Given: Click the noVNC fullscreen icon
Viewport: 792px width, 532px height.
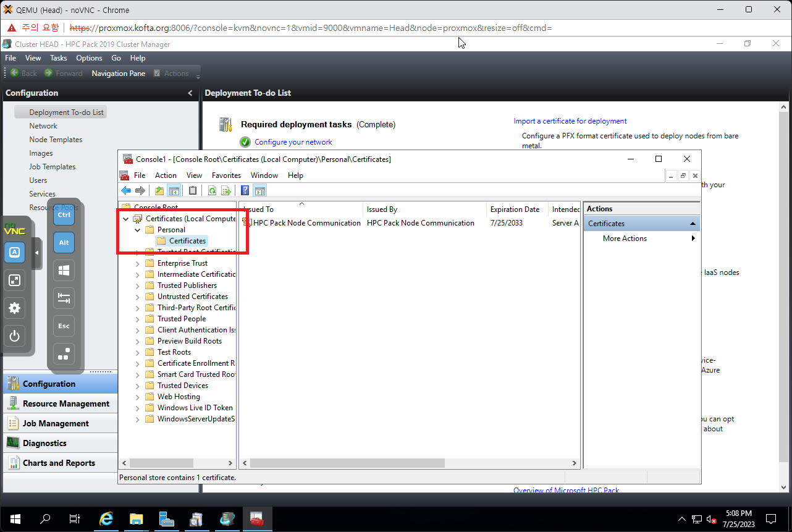Looking at the screenshot, I should coord(15,280).
